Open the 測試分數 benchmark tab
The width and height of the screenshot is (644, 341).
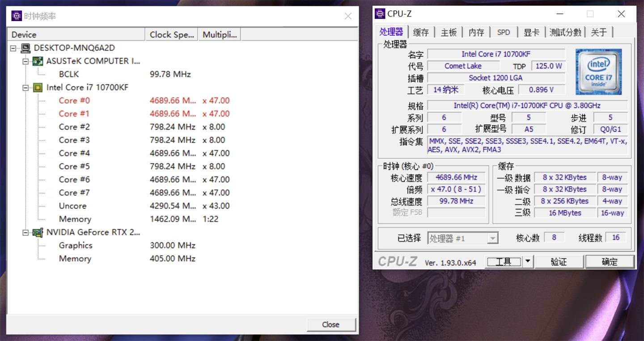coord(565,32)
